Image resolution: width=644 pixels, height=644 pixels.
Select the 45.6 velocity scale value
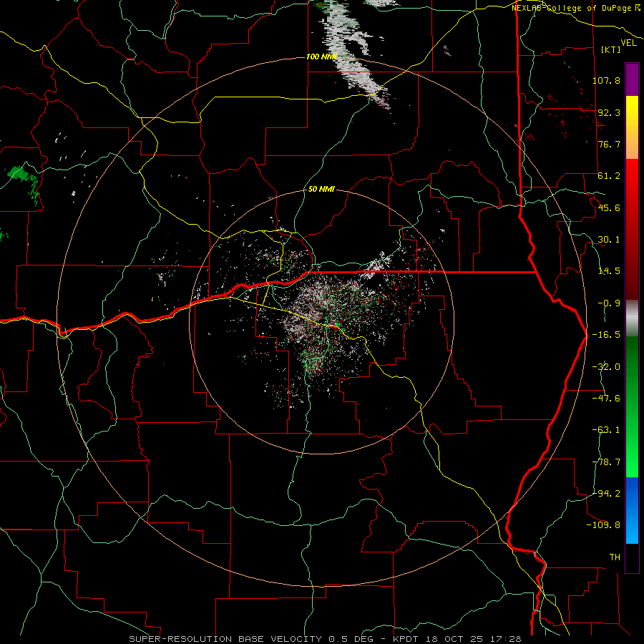click(x=609, y=208)
